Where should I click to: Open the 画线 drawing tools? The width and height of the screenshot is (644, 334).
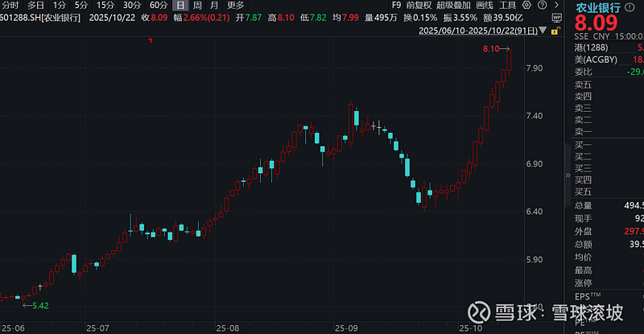tap(485, 5)
